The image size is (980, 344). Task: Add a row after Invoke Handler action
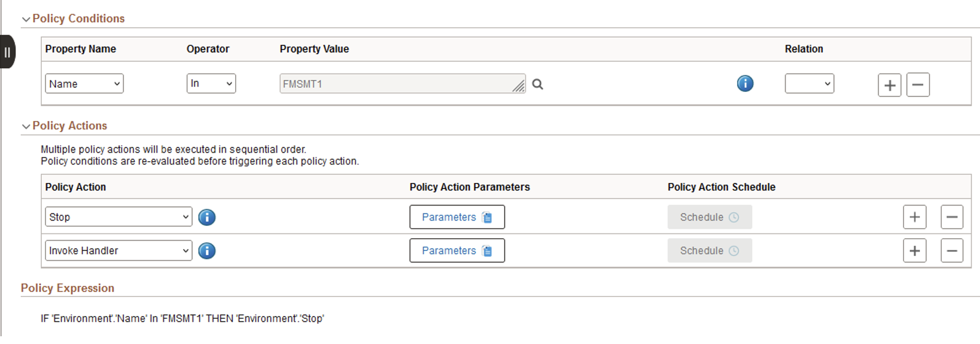coord(914,251)
